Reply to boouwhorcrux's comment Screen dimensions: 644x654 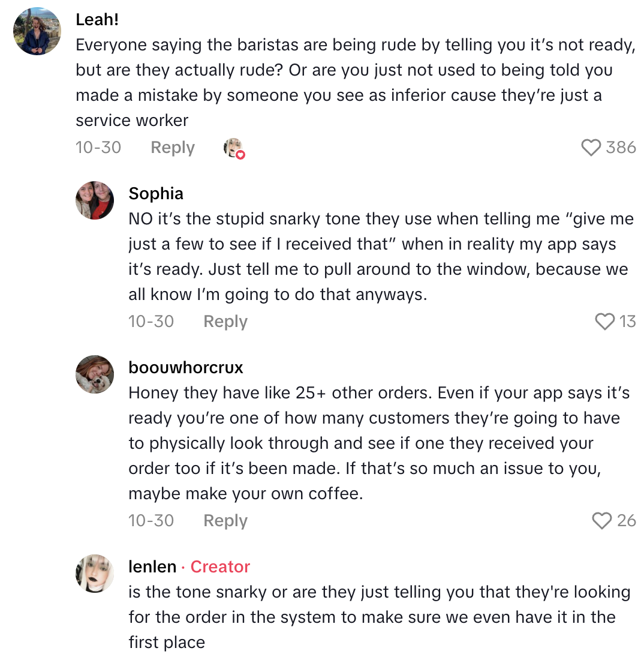[225, 521]
